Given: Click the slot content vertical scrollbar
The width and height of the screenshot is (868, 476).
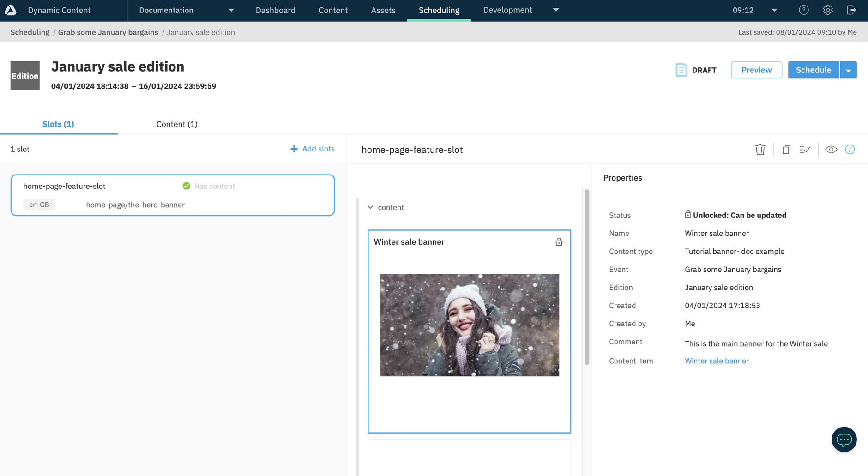Looking at the screenshot, I should point(587,277).
